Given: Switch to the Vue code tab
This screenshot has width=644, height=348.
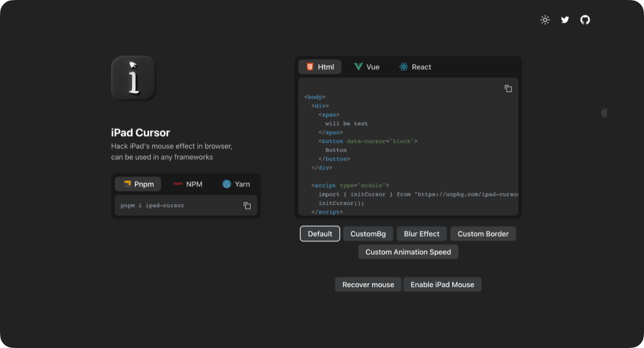Looking at the screenshot, I should click(x=367, y=67).
